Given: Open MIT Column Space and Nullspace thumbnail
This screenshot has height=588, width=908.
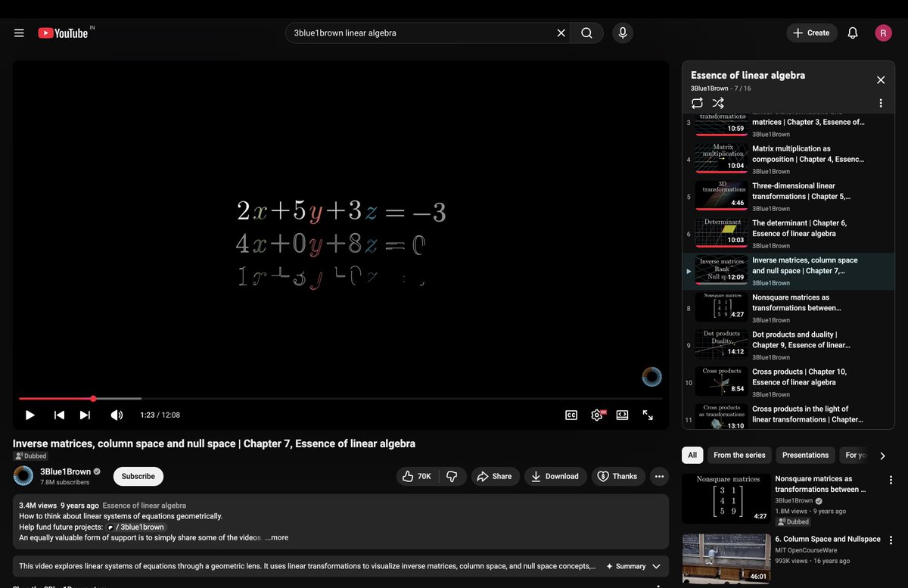Looking at the screenshot, I should pos(726,559).
